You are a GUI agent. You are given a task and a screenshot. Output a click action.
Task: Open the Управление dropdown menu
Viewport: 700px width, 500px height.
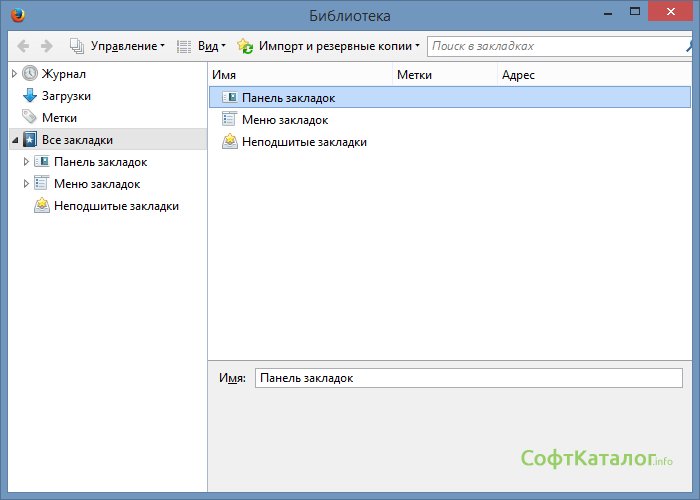click(118, 46)
